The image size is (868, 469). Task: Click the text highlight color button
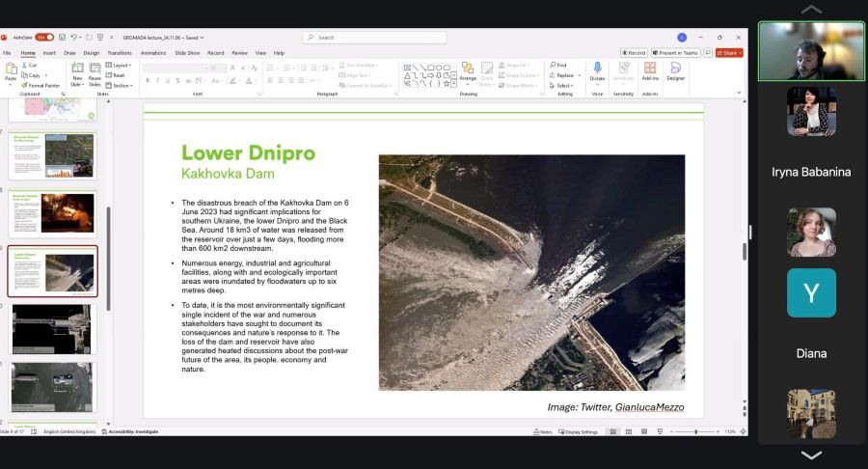[x=233, y=81]
